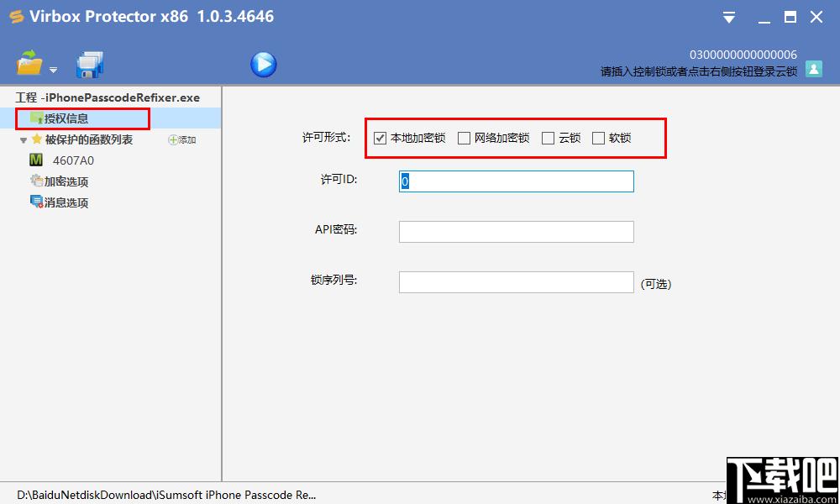Viewport: 840px width, 504px height.
Task: Open project with the folder icon
Action: [29, 63]
